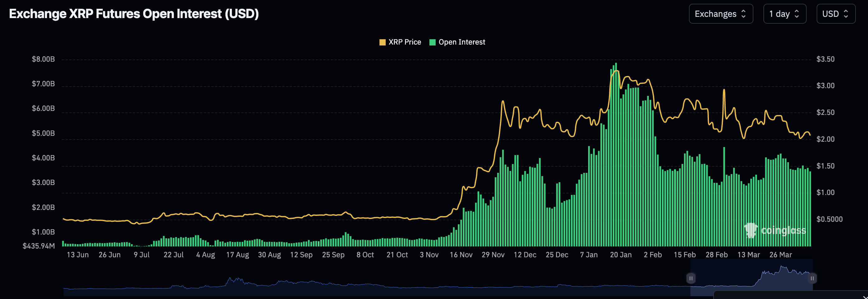The height and width of the screenshot is (299, 868).
Task: Hide the Open Interest series via legend label
Action: 462,42
